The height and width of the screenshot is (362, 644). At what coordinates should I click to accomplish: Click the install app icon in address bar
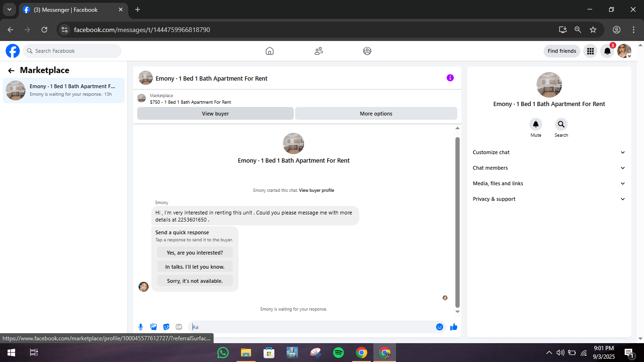point(562,30)
